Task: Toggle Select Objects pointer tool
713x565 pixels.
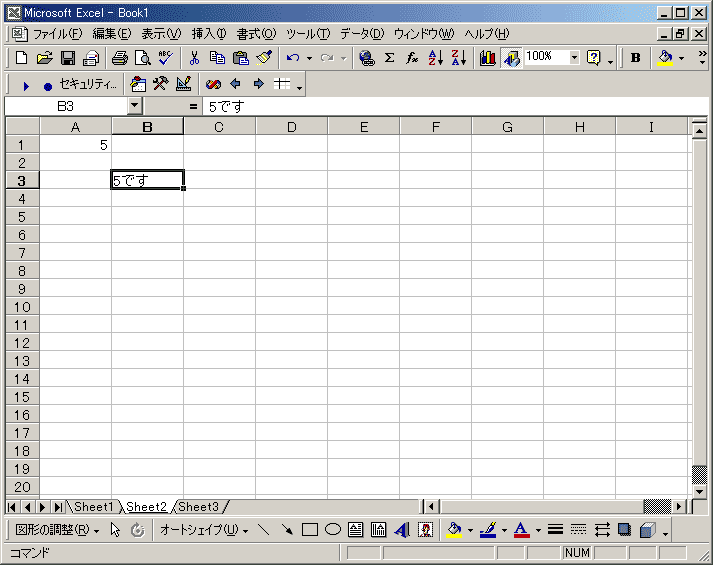Action: [x=115, y=530]
